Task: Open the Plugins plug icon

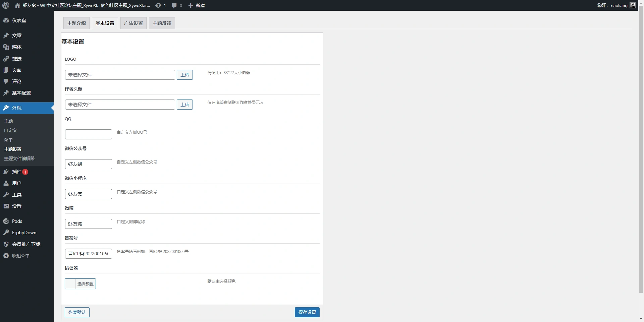Action: click(x=6, y=172)
